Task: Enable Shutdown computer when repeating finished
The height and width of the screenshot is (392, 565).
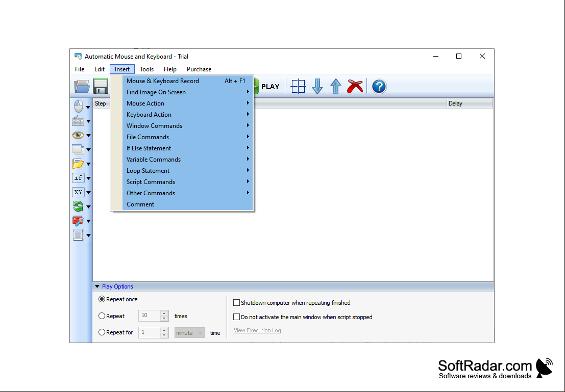Action: pos(236,303)
